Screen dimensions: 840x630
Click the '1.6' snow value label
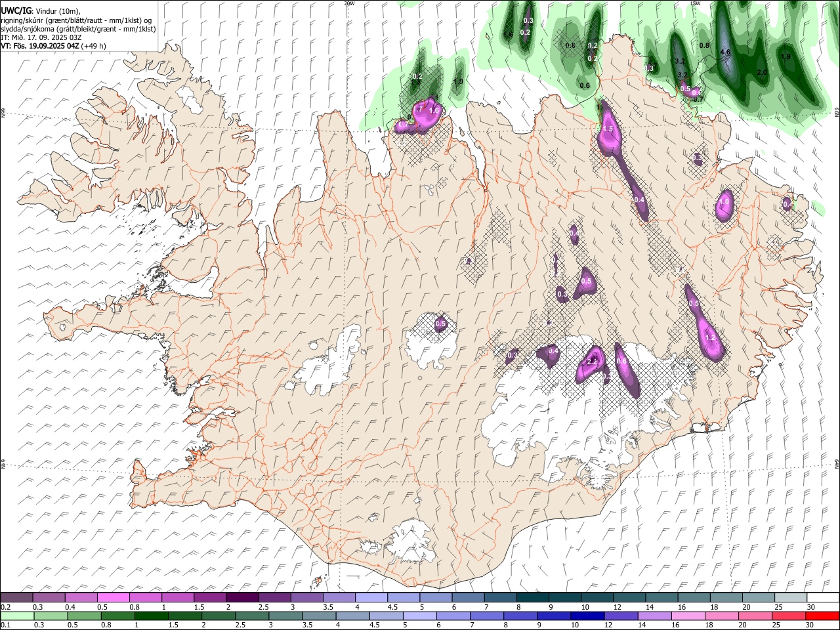coord(433,111)
